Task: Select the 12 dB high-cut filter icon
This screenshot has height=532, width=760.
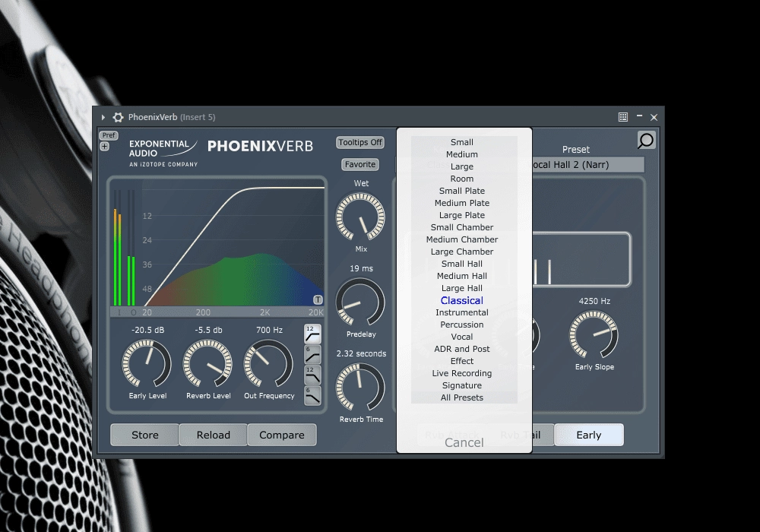Action: pos(312,375)
